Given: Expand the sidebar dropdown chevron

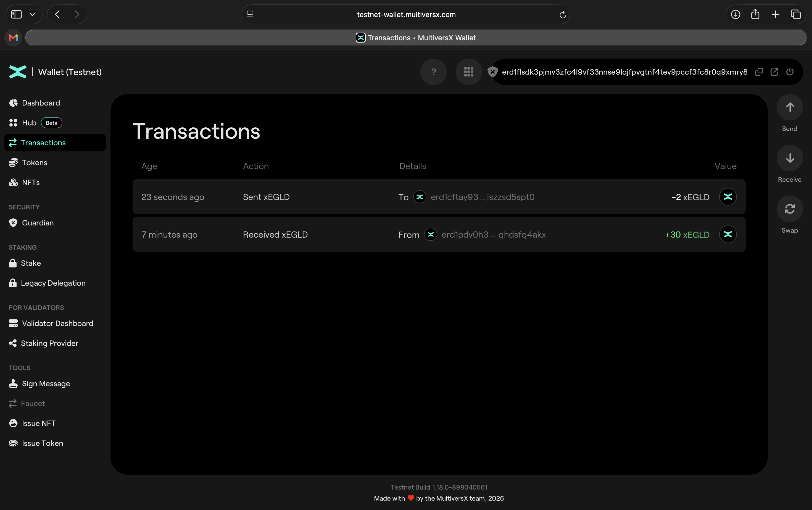Looking at the screenshot, I should pyautogui.click(x=32, y=14).
